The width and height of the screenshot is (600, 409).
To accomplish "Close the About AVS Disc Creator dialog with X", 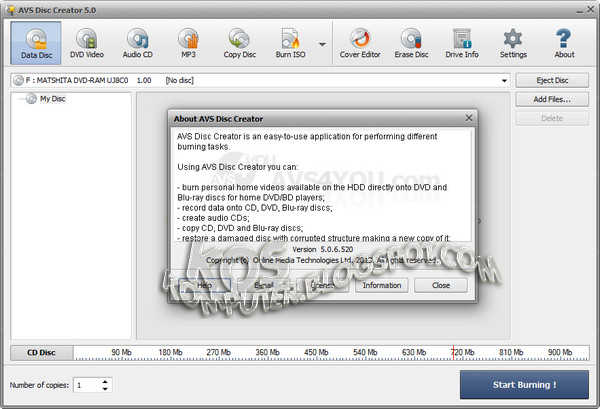I will coord(469,118).
